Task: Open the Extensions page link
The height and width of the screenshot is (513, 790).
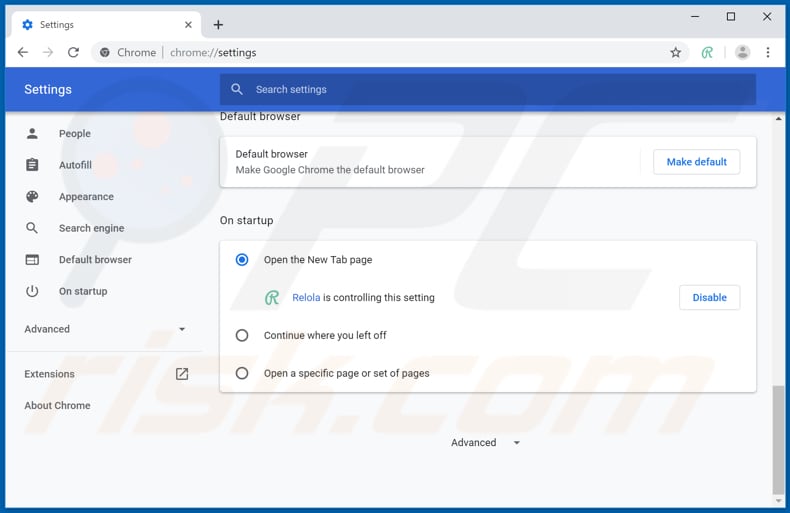Action: point(49,374)
